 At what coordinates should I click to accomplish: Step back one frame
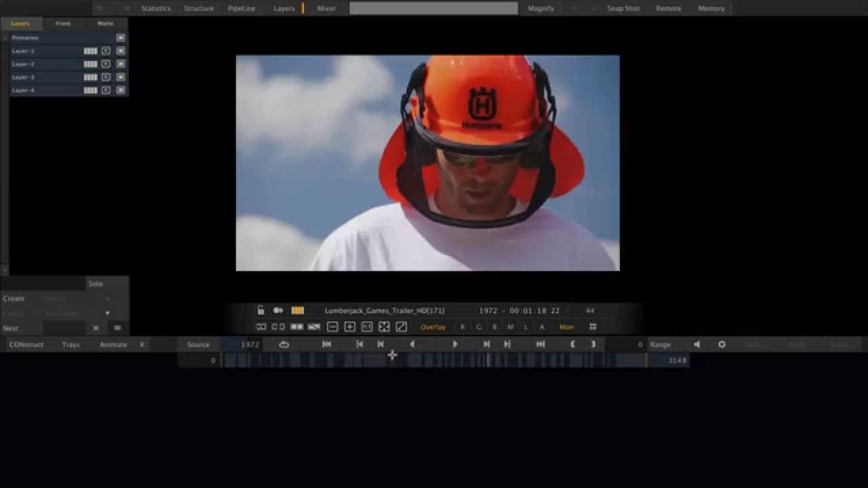pos(380,344)
